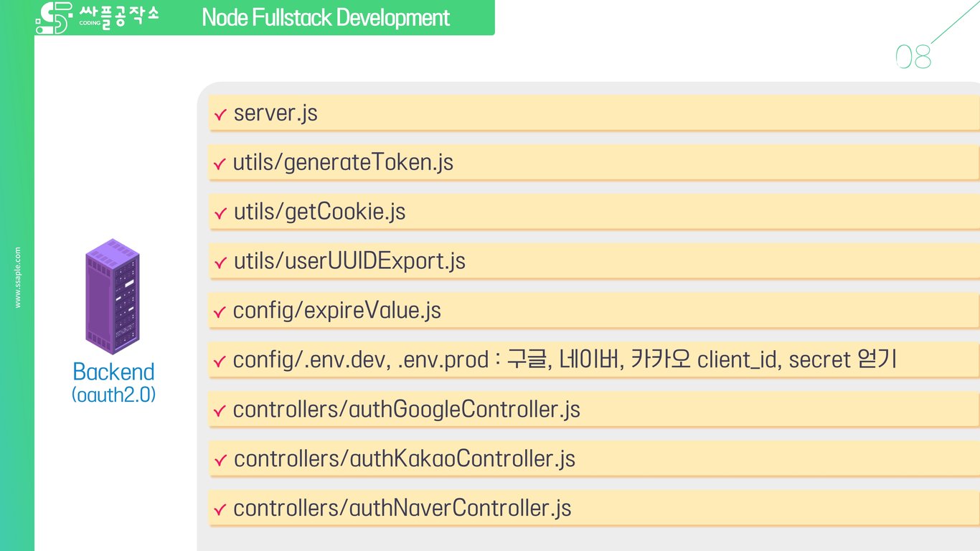Click the checkmark beside server.js
The width and height of the screenshot is (980, 551).
tap(220, 115)
